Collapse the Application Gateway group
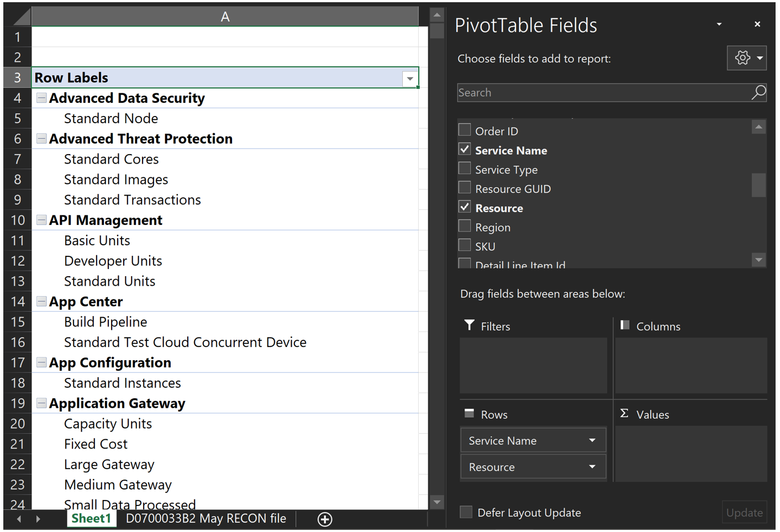The height and width of the screenshot is (532, 780). click(41, 403)
